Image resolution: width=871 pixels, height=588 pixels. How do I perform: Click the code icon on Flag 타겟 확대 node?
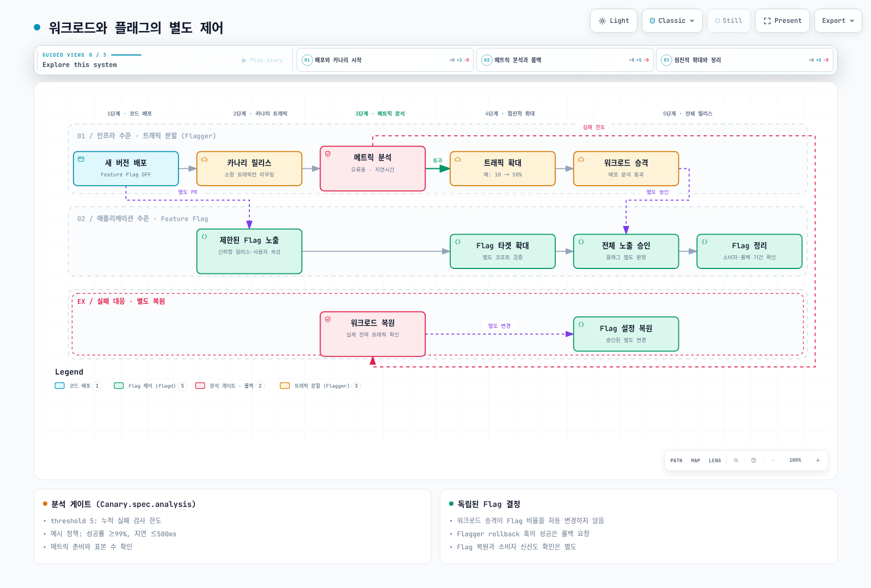(458, 242)
